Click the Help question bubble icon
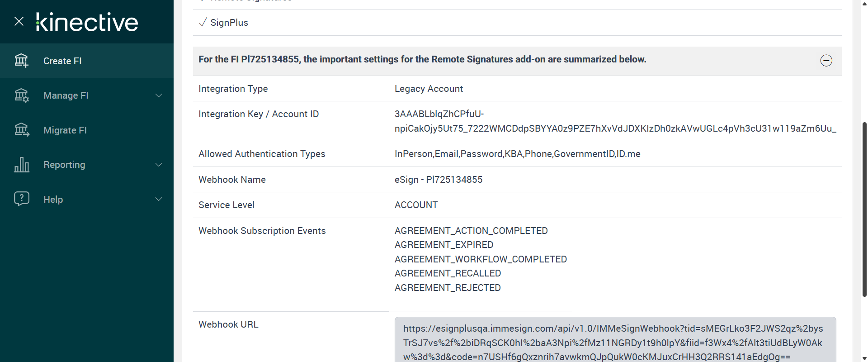This screenshot has width=868, height=362. (x=21, y=199)
